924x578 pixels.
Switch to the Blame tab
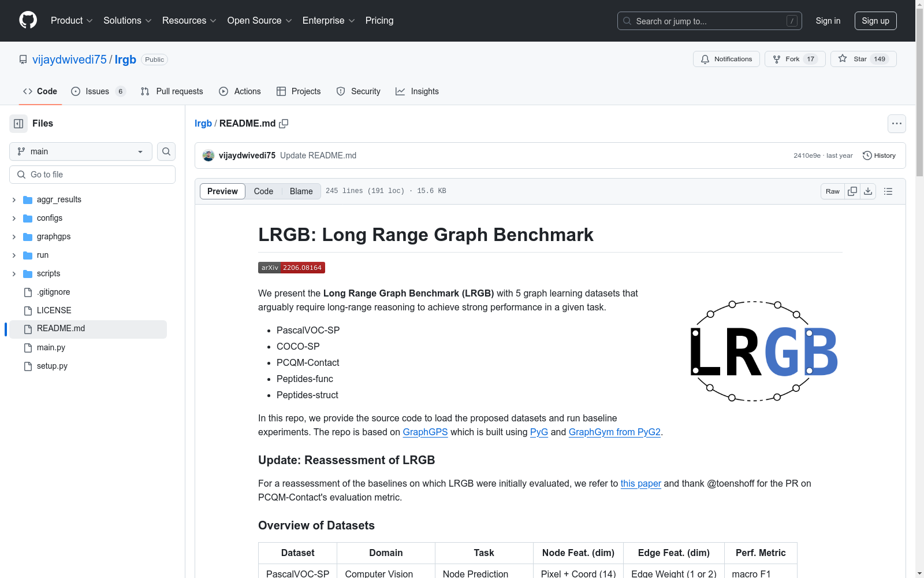(x=300, y=191)
